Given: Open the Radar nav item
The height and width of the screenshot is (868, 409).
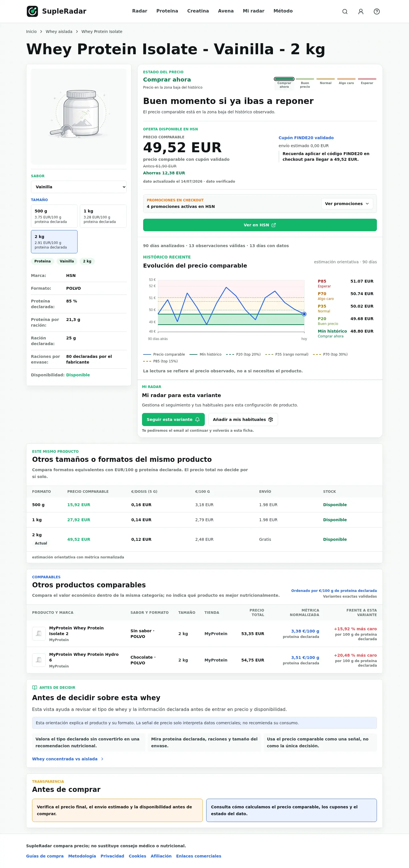Looking at the screenshot, I should click(x=139, y=11).
